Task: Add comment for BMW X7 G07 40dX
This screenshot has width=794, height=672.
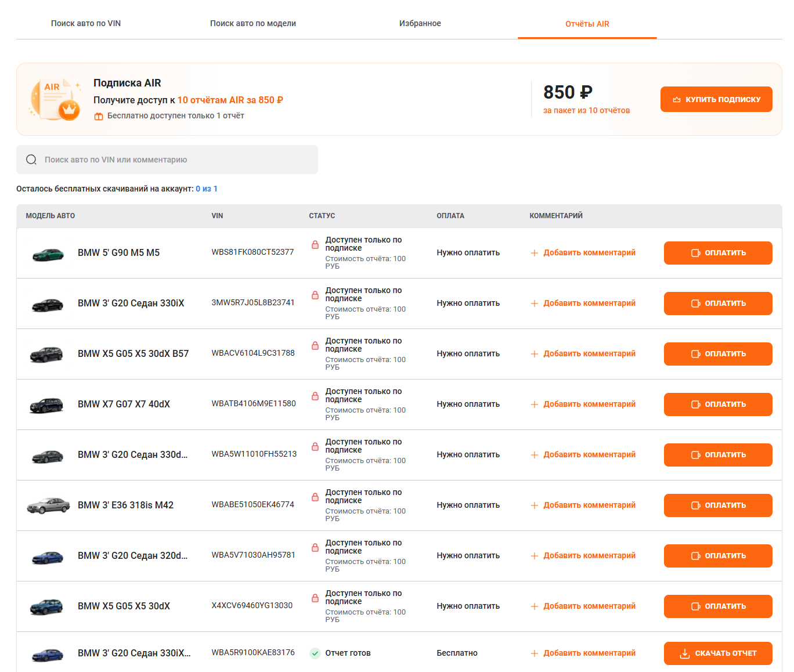Action: click(x=583, y=404)
